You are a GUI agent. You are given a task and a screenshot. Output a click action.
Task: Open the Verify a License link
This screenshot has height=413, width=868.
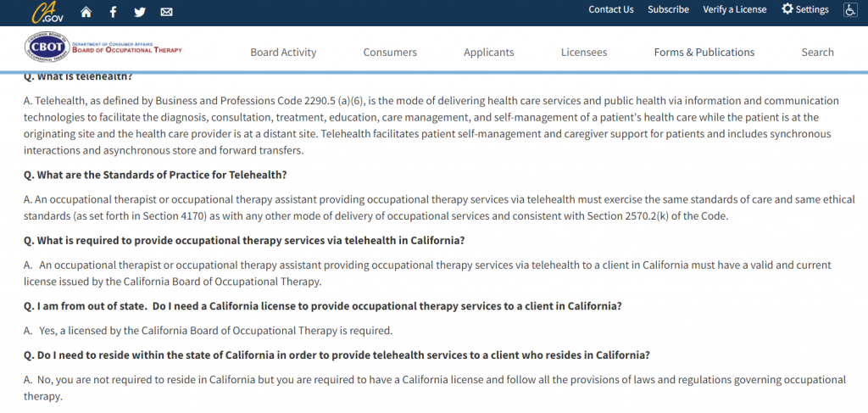coord(735,9)
